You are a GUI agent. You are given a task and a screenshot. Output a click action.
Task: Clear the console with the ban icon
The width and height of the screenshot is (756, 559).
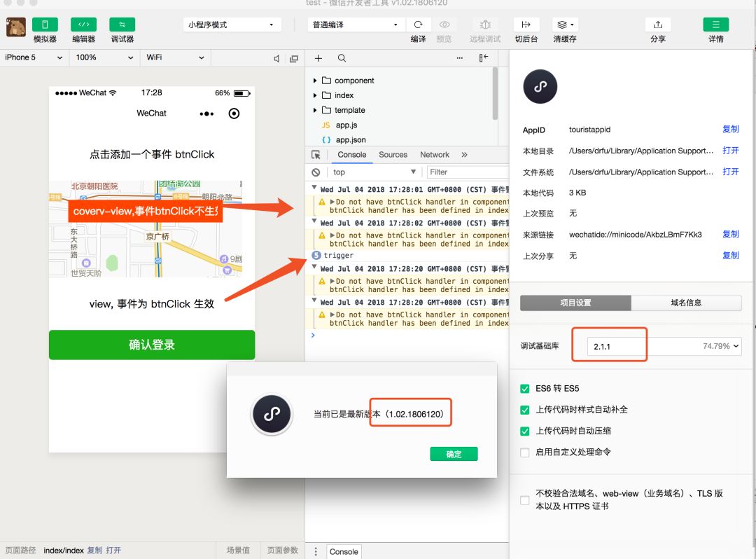click(x=316, y=172)
